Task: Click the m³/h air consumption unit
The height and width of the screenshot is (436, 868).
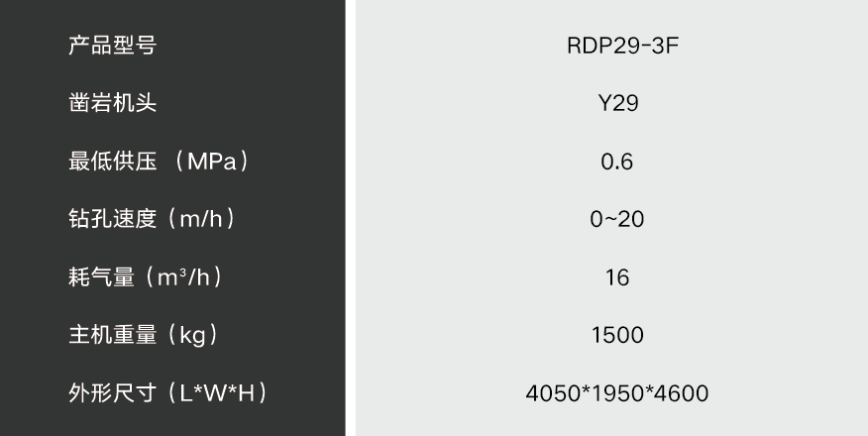Action: [182, 277]
